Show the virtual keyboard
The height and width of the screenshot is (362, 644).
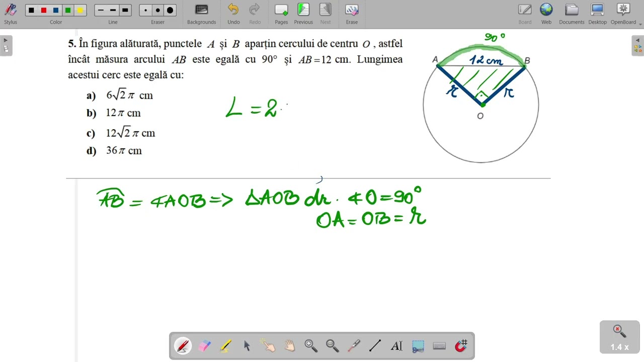(x=439, y=346)
